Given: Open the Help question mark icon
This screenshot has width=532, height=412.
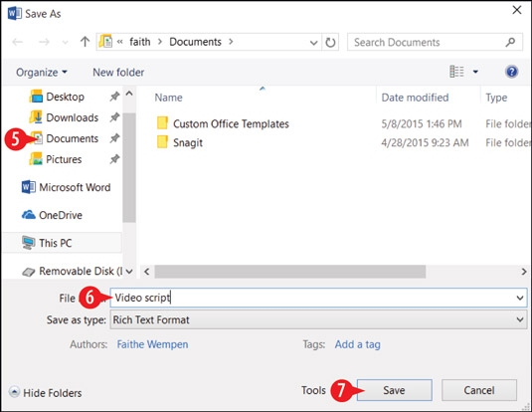Looking at the screenshot, I should coord(512,72).
